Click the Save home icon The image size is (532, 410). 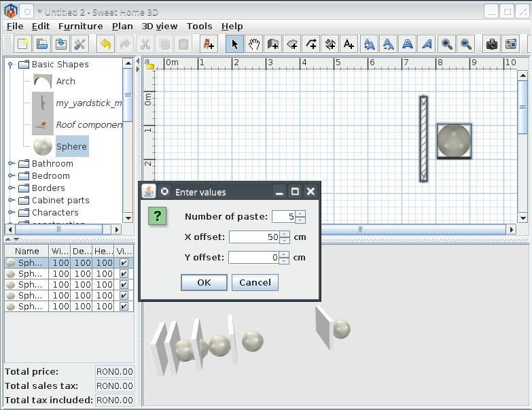click(61, 44)
